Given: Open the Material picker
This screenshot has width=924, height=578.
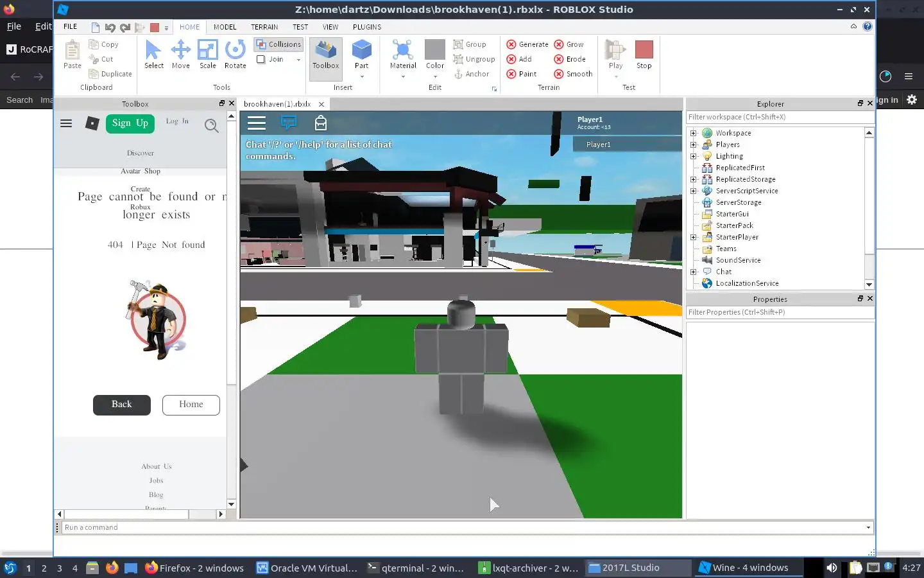Looking at the screenshot, I should (403, 54).
